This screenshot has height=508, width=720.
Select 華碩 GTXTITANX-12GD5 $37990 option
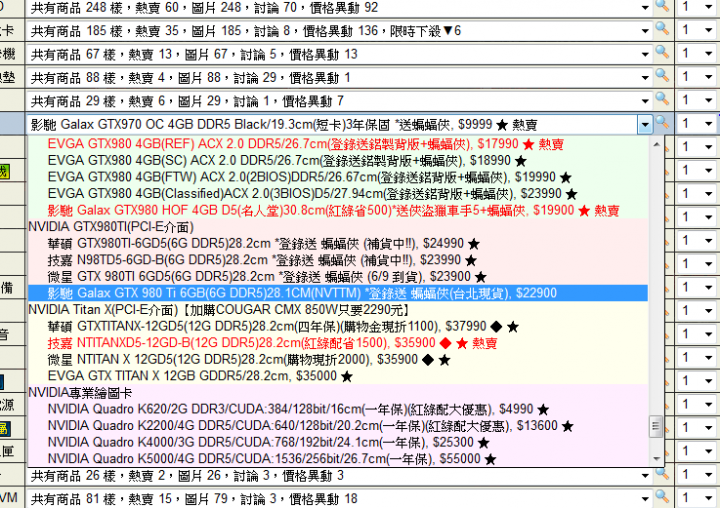(338, 327)
